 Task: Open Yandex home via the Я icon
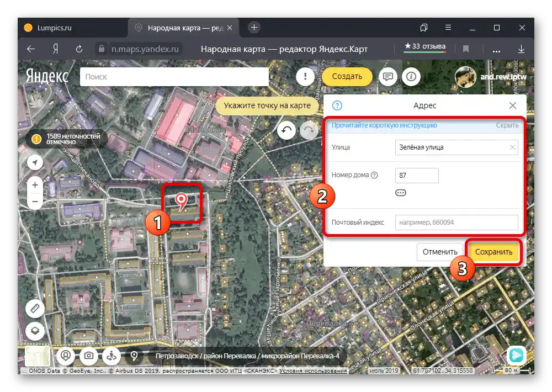[55, 49]
